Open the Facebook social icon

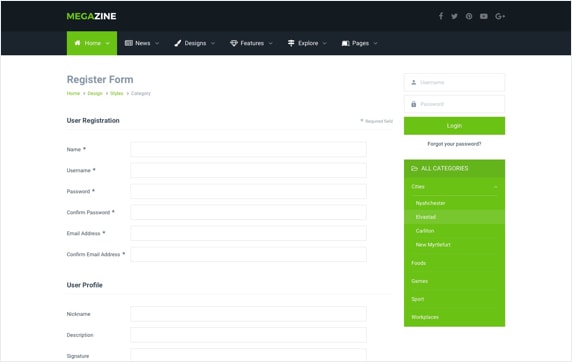(x=441, y=16)
